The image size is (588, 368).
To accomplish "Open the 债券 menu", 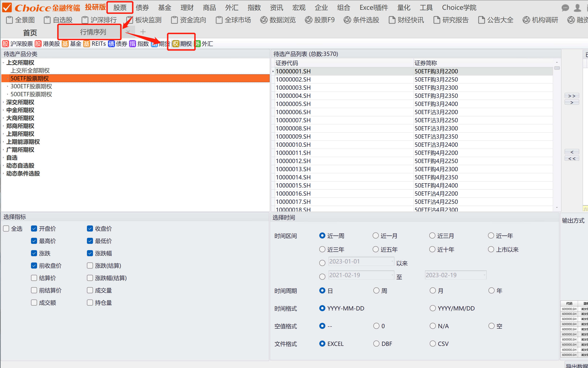I will 142,7.
